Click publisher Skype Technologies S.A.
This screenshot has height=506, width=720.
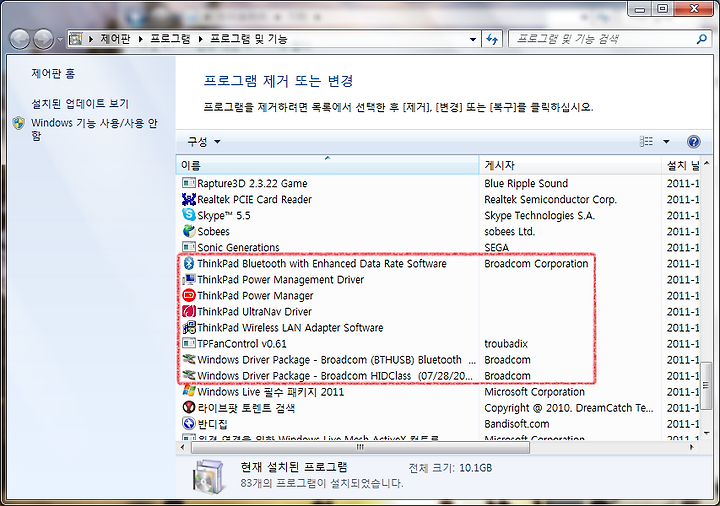(540, 215)
